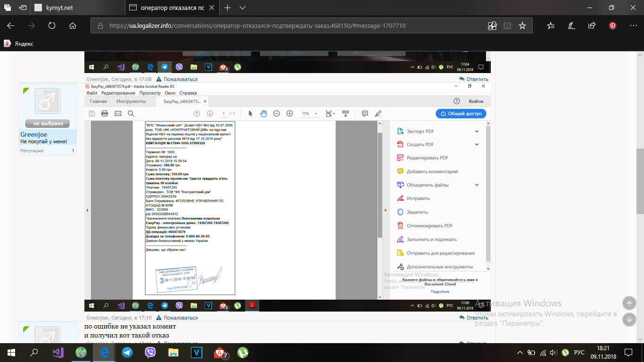This screenshot has height=362, width=644.
Task: Click "Войти" in the Acrobat screenshot
Action: pos(476,101)
